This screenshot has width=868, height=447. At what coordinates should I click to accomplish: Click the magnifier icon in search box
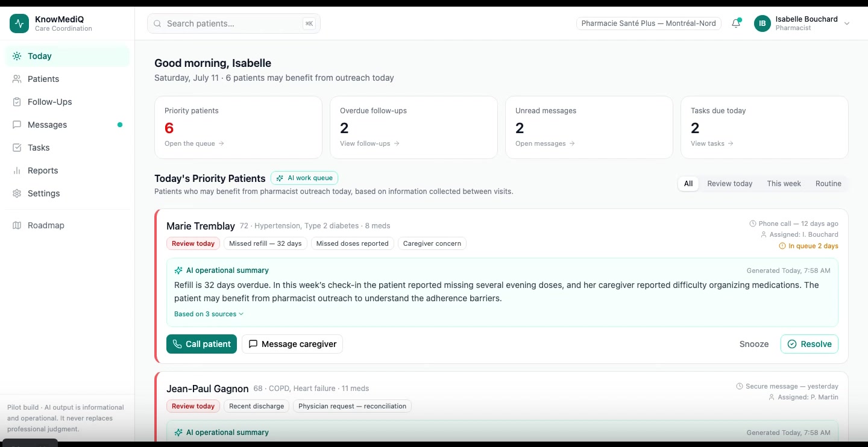coord(157,23)
